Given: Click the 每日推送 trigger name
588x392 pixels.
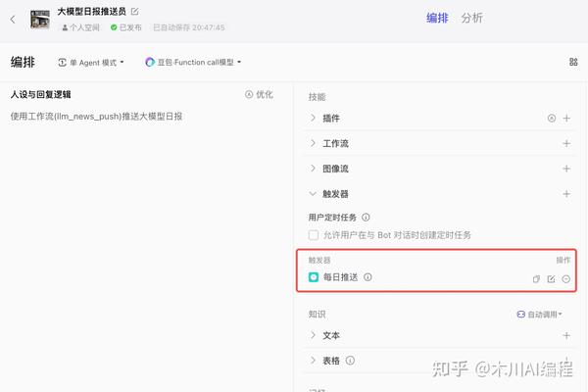Looking at the screenshot, I should [x=340, y=277].
